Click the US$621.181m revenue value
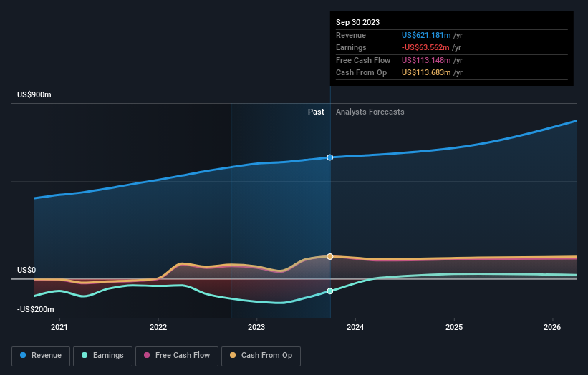The width and height of the screenshot is (588, 375). pos(426,35)
